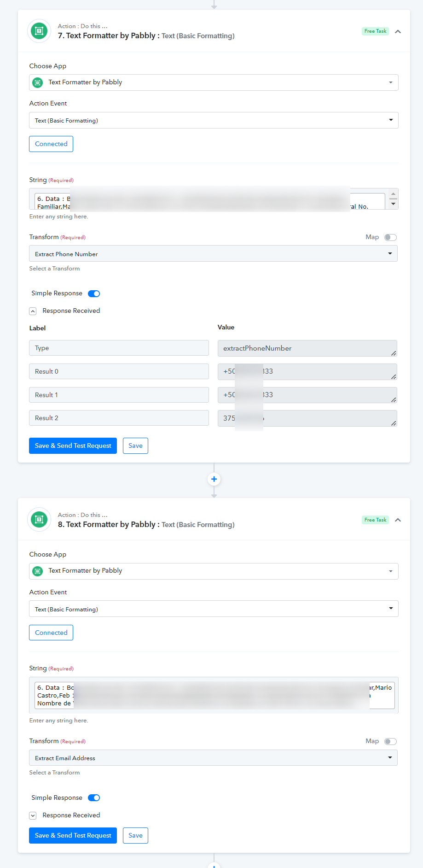
Task: Open the Extract Email Address transform dropdown
Action: pos(213,758)
